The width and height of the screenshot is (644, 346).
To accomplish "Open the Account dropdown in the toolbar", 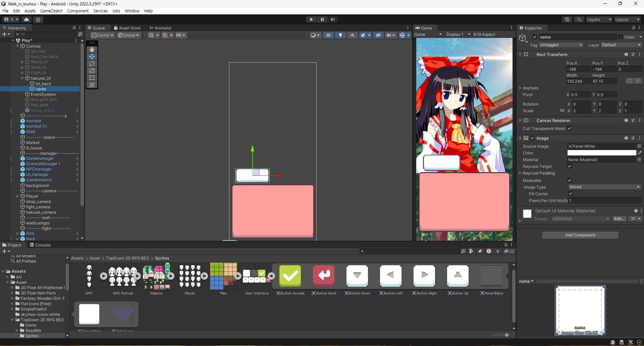I will click(11, 19).
